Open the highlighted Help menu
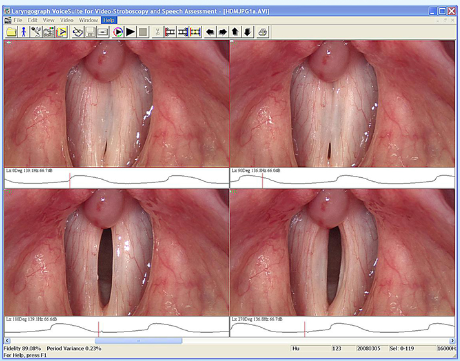Screen dimensions: 460x361 [x=109, y=20]
